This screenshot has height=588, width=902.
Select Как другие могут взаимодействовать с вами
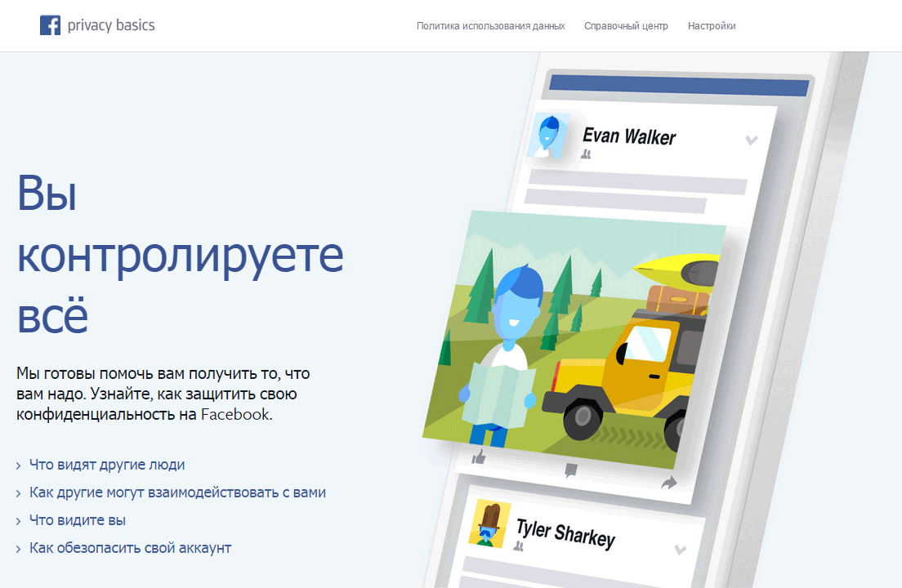tap(177, 492)
